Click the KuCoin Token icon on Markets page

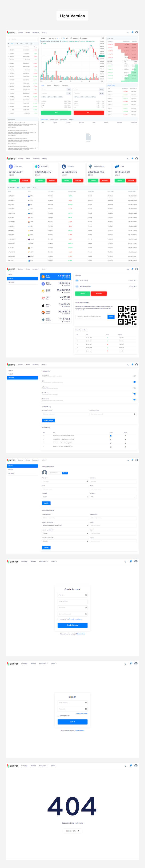90,166
